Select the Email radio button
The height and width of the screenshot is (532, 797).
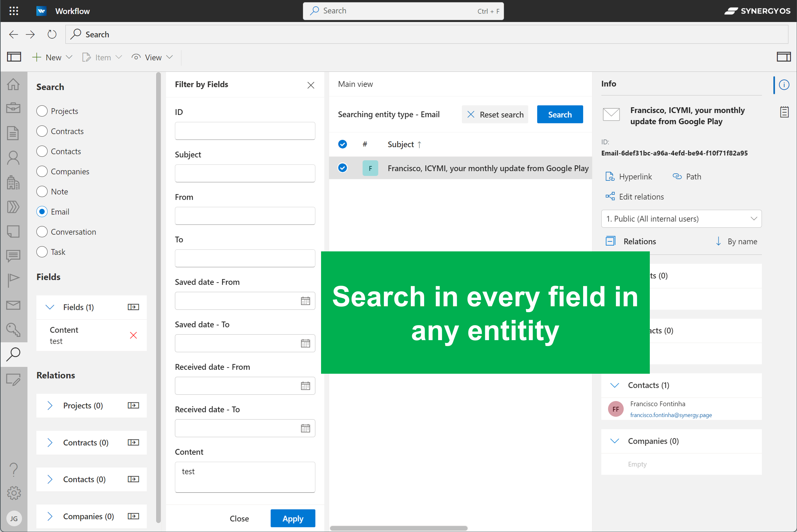tap(42, 212)
